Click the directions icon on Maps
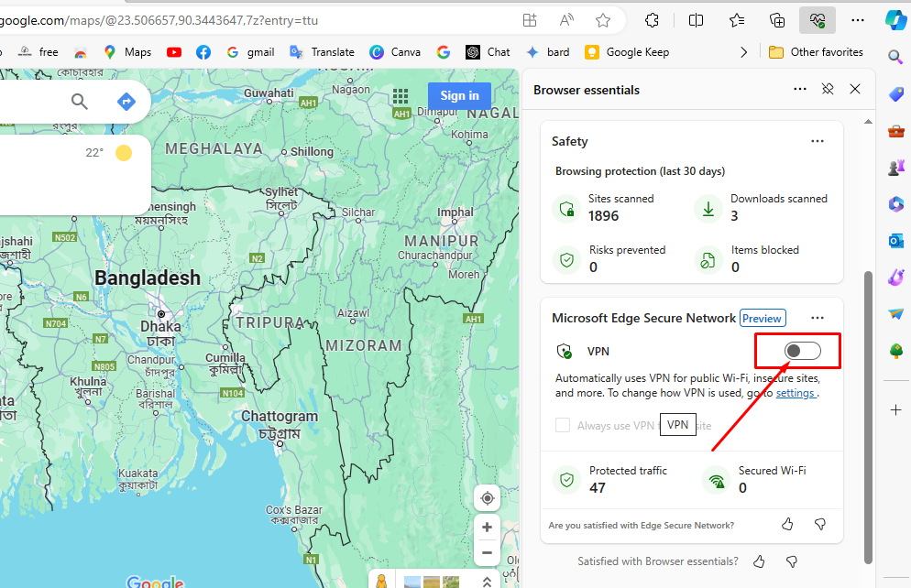Viewport: 911px width, 588px height. pos(126,101)
